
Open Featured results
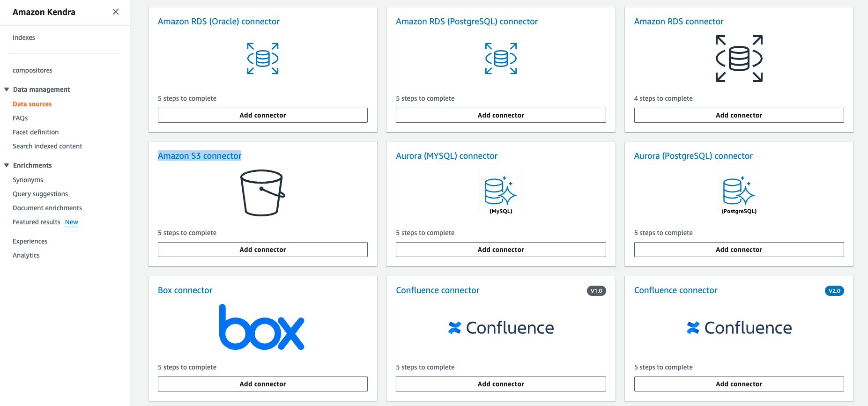click(x=37, y=222)
